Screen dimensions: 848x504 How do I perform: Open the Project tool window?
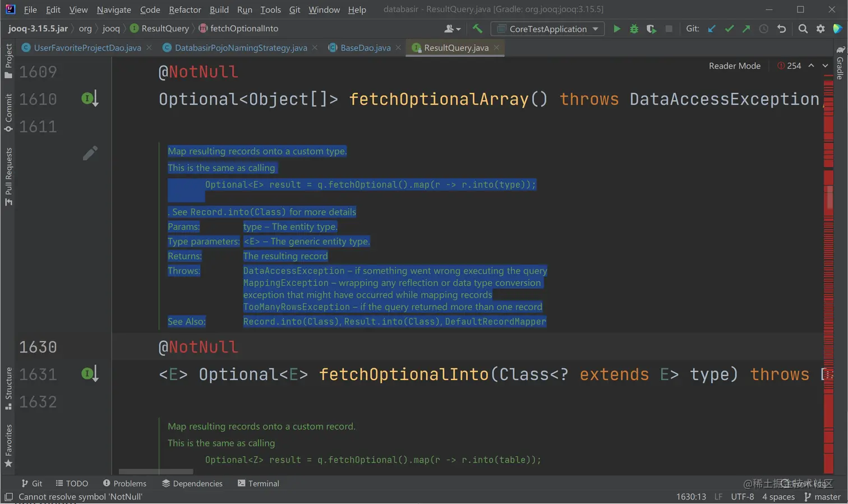[8, 61]
